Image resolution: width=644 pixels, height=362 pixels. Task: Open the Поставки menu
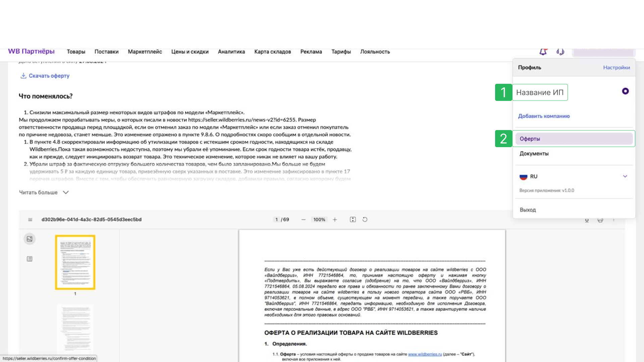point(106,52)
